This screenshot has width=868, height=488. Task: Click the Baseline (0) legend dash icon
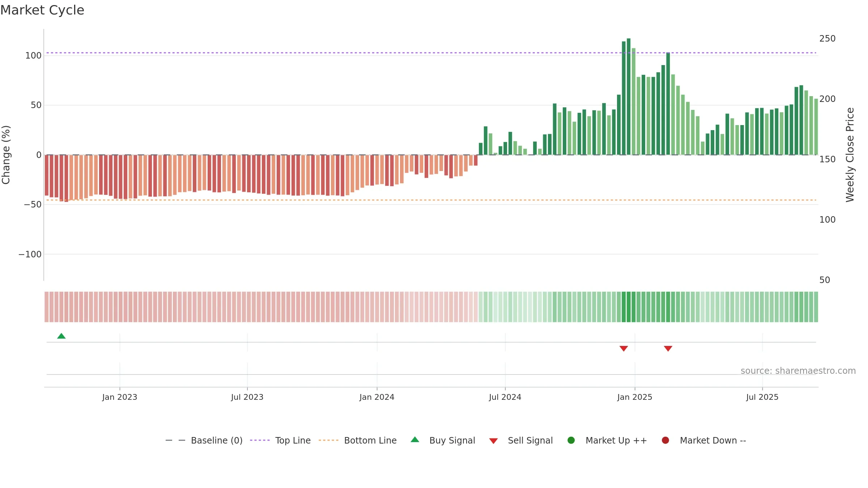pyautogui.click(x=175, y=440)
